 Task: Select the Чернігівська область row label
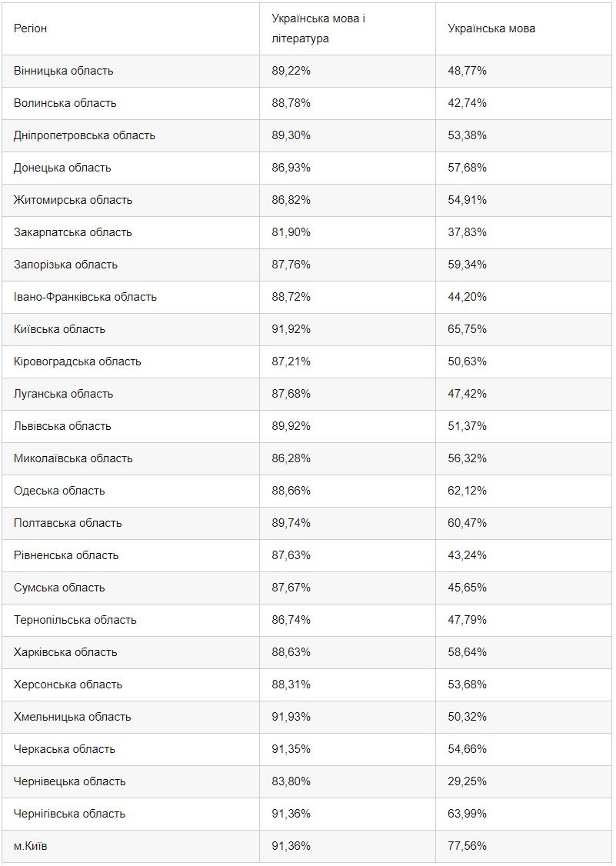click(x=69, y=814)
